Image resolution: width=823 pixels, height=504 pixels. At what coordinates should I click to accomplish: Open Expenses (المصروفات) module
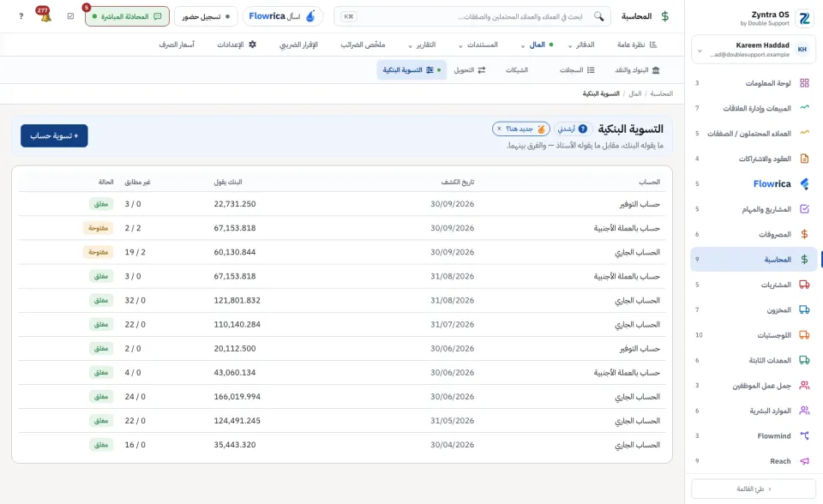coord(754,234)
